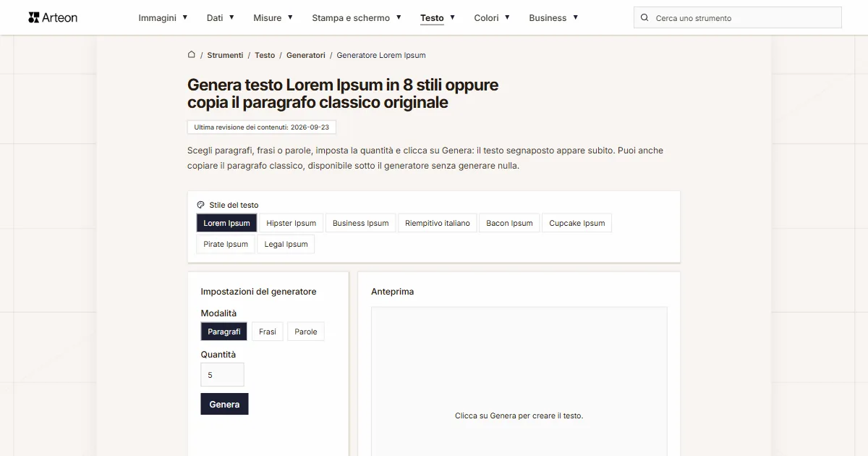This screenshot has height=456, width=868.
Task: Click the Quantità number field
Action: click(222, 375)
